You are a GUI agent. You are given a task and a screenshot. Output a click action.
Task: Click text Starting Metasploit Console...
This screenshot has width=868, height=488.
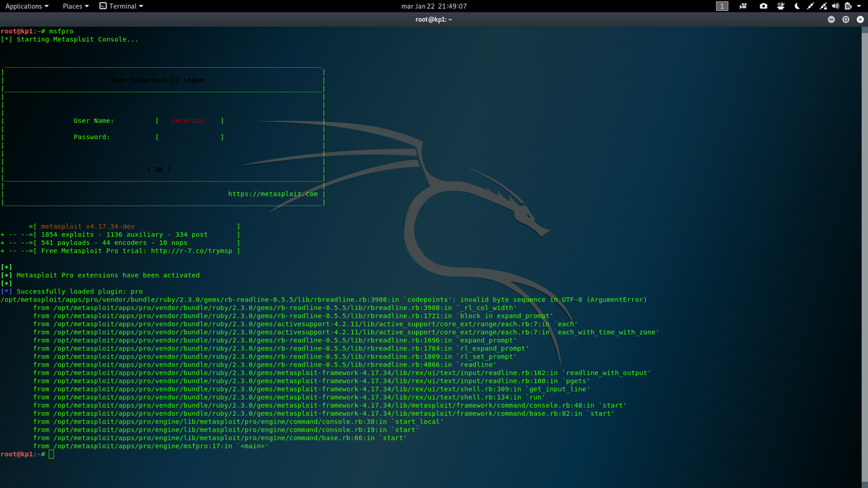(77, 39)
